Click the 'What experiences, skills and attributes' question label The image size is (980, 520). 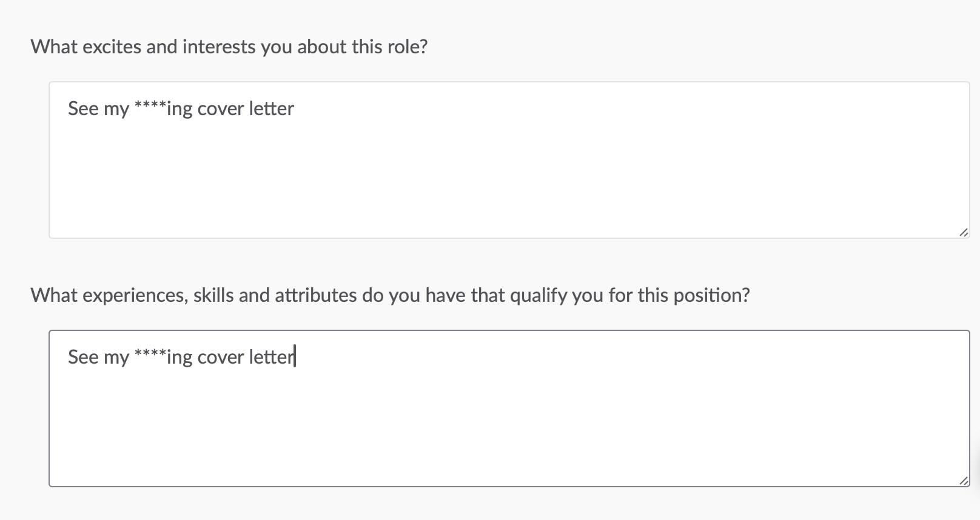[390, 295]
